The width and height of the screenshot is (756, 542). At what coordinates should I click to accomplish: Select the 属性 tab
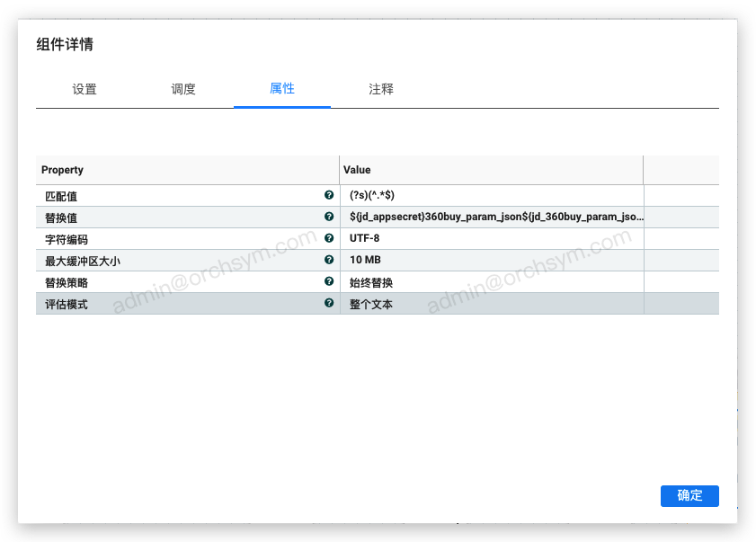pos(282,89)
